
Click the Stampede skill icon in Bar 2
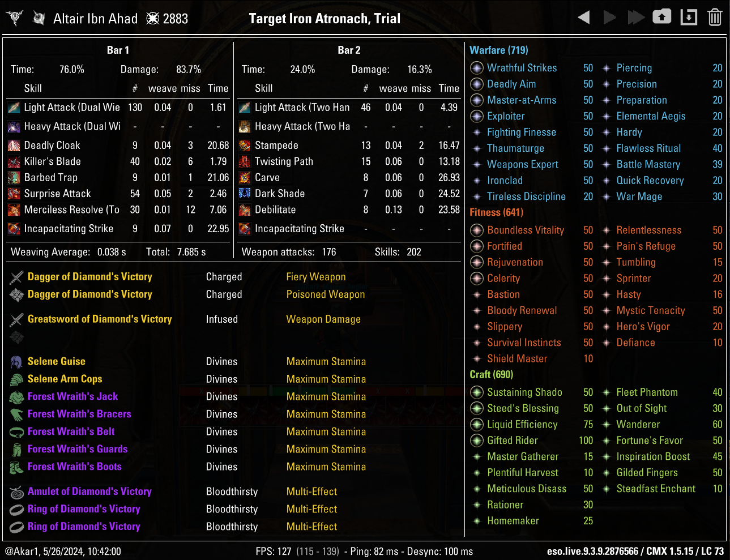coord(245,146)
